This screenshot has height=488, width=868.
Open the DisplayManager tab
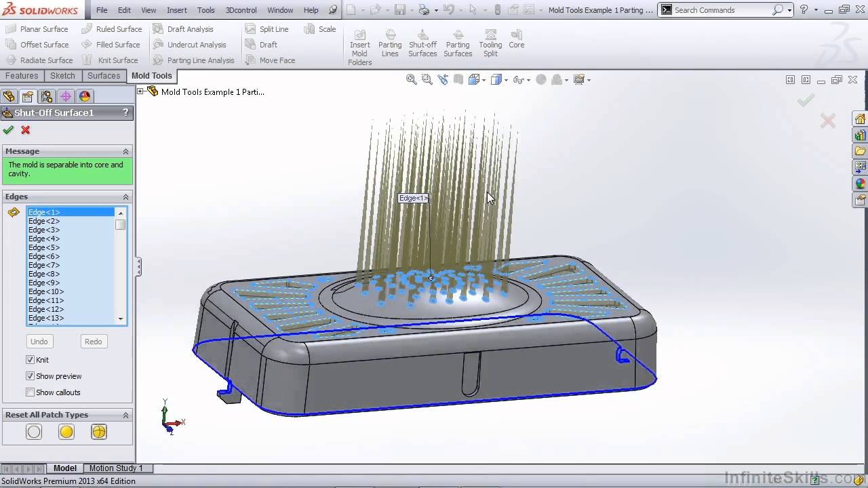pyautogui.click(x=85, y=96)
